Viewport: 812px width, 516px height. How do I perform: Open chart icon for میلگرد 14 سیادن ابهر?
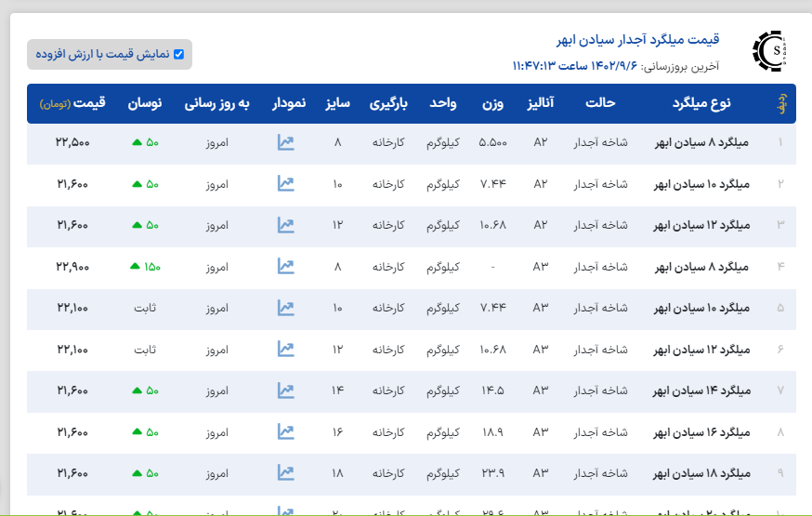coord(286,390)
